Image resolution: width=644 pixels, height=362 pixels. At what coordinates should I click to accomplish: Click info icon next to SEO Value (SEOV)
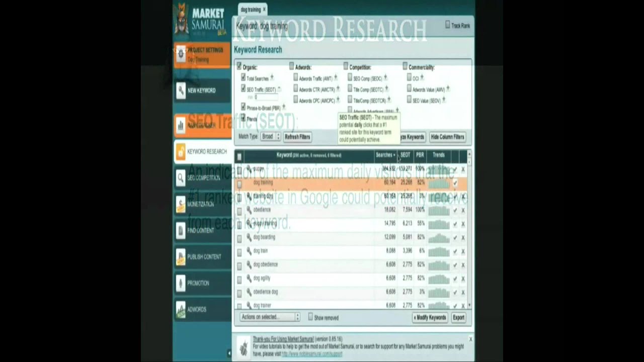(444, 101)
